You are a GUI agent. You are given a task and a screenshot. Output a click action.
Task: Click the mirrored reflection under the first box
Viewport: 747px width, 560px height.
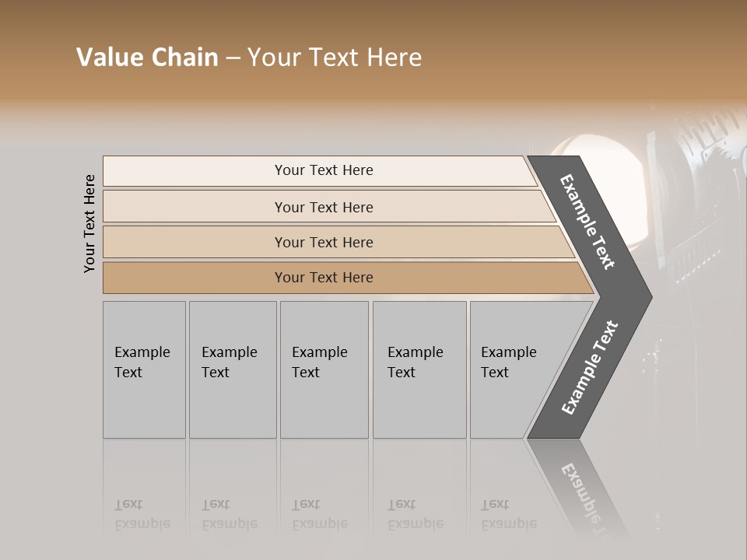[x=144, y=513]
